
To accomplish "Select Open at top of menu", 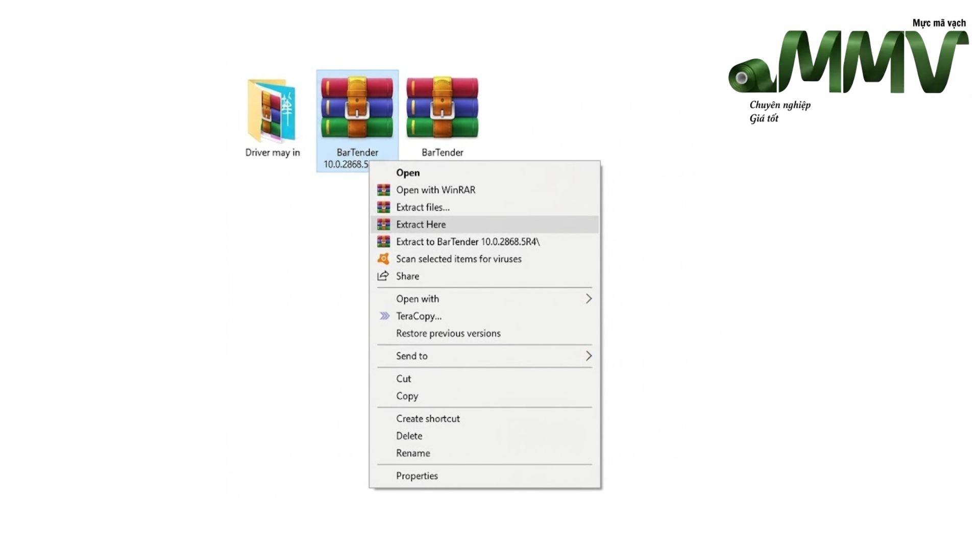I will (x=484, y=173).
